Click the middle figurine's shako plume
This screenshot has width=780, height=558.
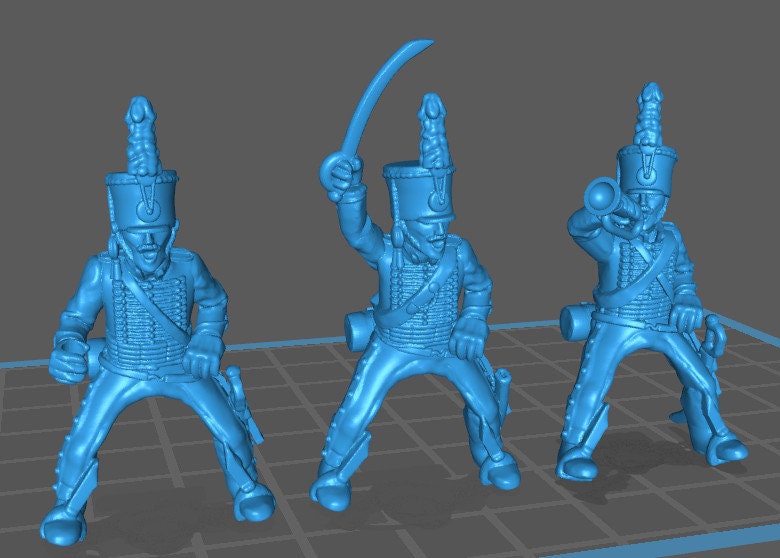[432, 130]
